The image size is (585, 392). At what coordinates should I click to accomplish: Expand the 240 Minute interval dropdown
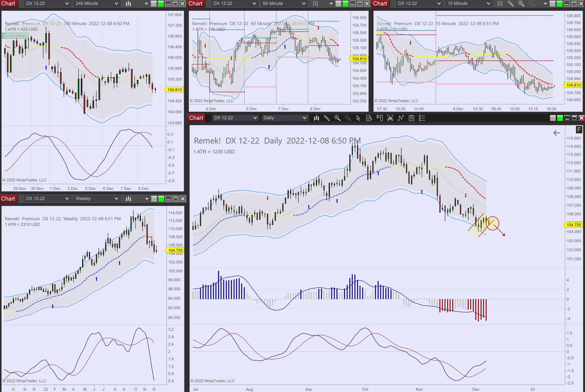click(x=97, y=4)
